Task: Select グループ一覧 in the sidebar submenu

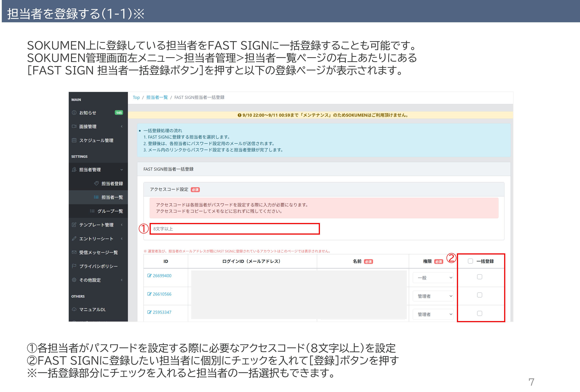Action: point(110,211)
